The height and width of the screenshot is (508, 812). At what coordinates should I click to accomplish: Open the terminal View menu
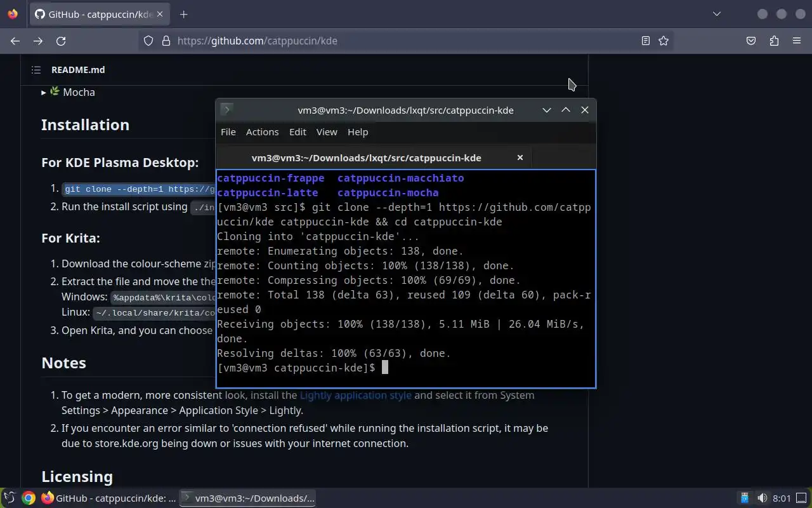(x=327, y=132)
